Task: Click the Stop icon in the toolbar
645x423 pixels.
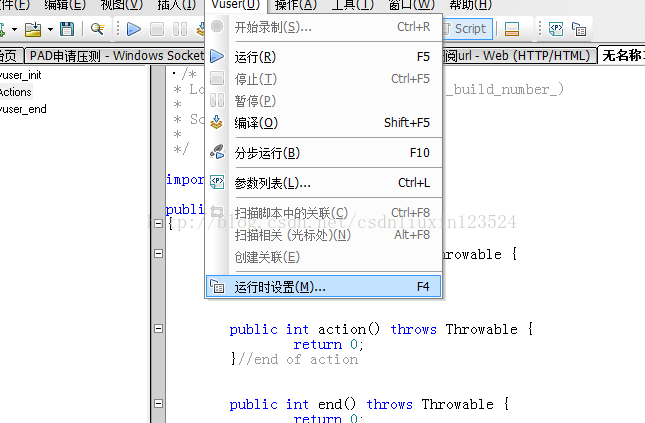Action: coord(157,29)
